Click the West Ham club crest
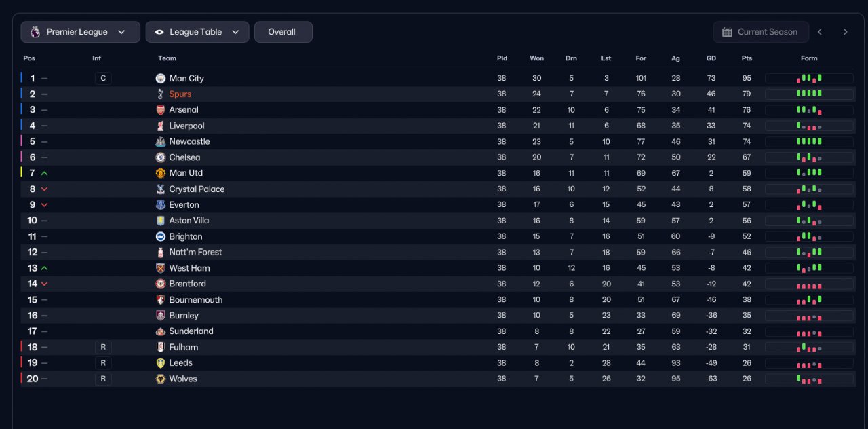 [161, 268]
